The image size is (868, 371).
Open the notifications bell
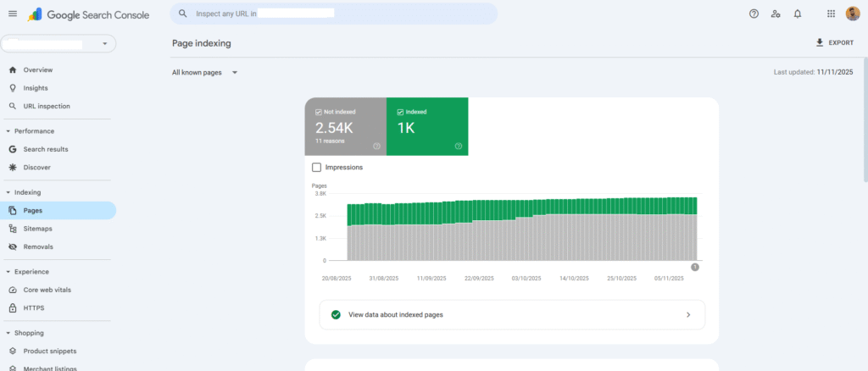coord(798,14)
